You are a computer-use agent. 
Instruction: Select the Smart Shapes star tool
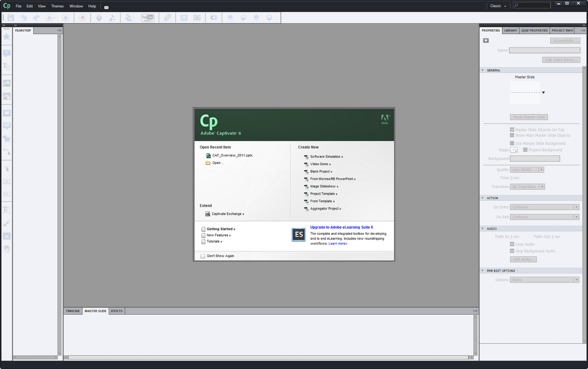click(x=7, y=36)
